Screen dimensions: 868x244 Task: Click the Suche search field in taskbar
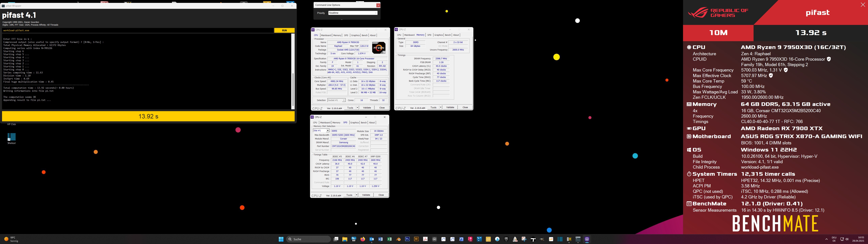[309, 239]
